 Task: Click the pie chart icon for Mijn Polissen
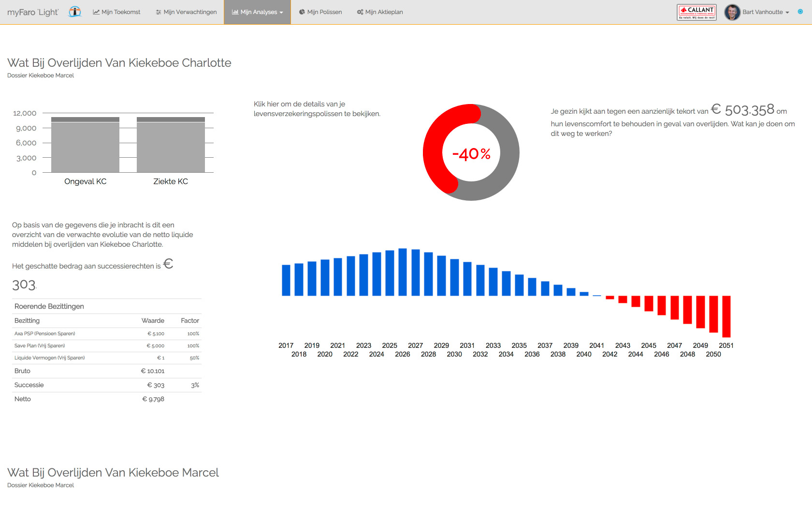(x=302, y=12)
